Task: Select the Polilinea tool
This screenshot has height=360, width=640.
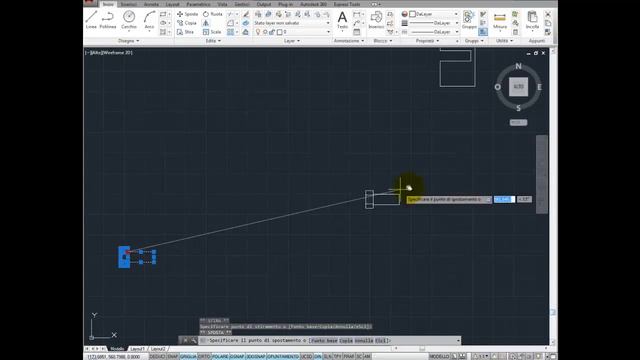Action: 108,20
